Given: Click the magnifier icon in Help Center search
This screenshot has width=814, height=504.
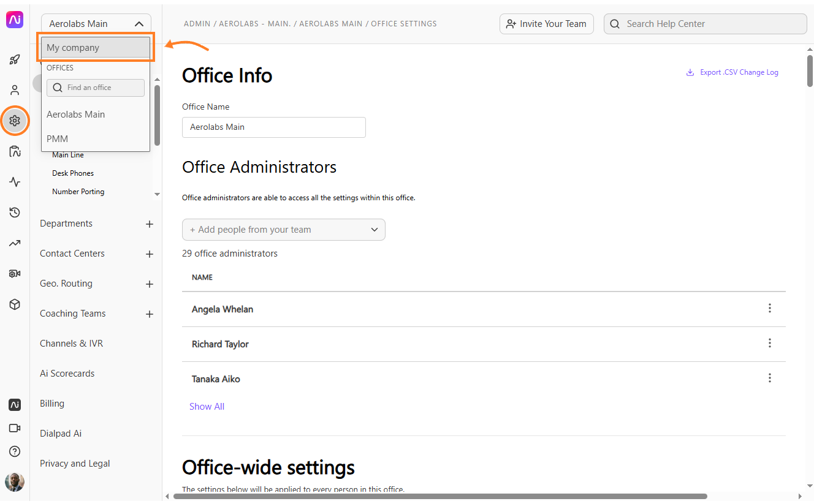Looking at the screenshot, I should (x=615, y=24).
